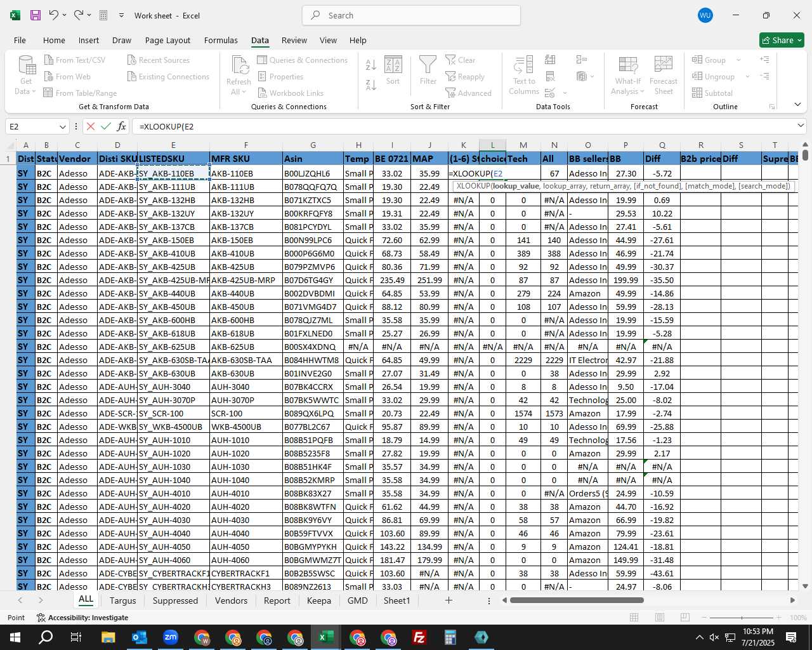Click the vertical scrollbar down arrow
The height and width of the screenshot is (650, 812).
click(x=805, y=586)
